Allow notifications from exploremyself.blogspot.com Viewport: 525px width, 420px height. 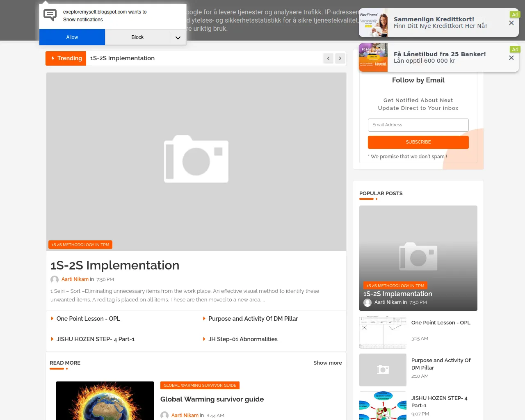point(72,37)
